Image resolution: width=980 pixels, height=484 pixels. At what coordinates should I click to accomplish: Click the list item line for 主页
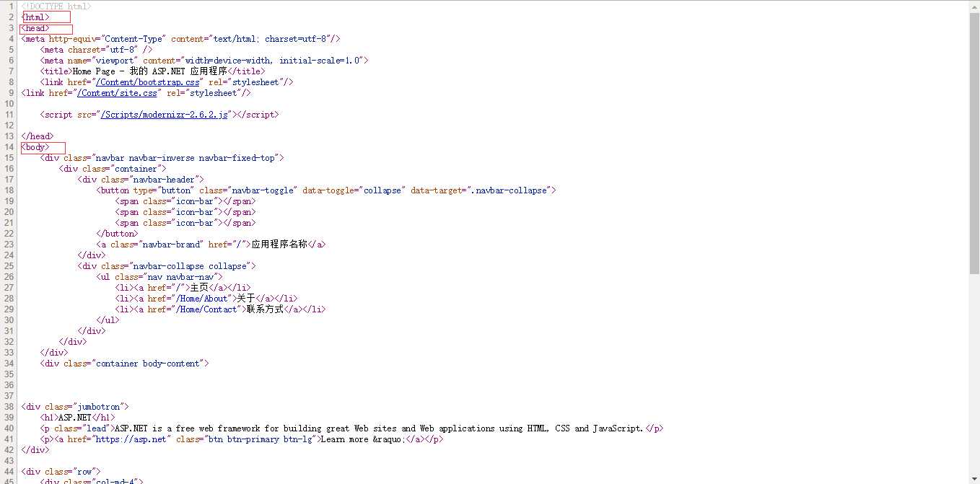[x=183, y=288]
